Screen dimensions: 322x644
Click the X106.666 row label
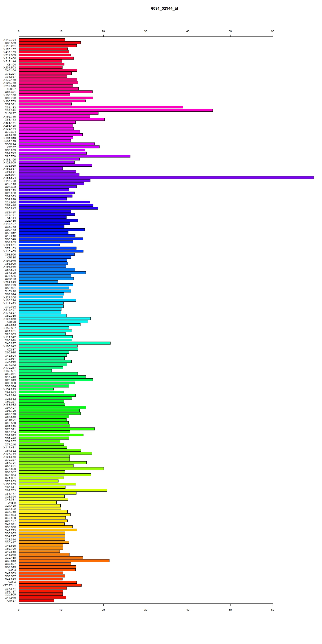coord(10,319)
